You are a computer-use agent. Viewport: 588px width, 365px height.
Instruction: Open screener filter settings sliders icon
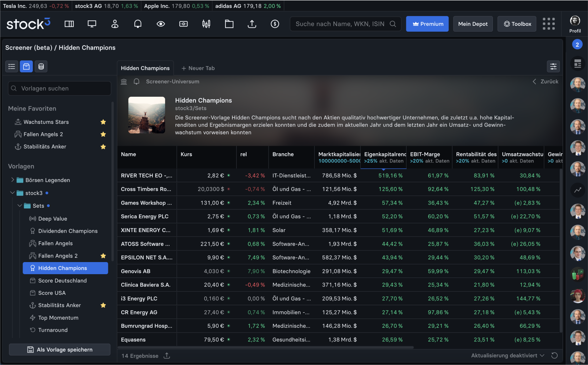(553, 67)
